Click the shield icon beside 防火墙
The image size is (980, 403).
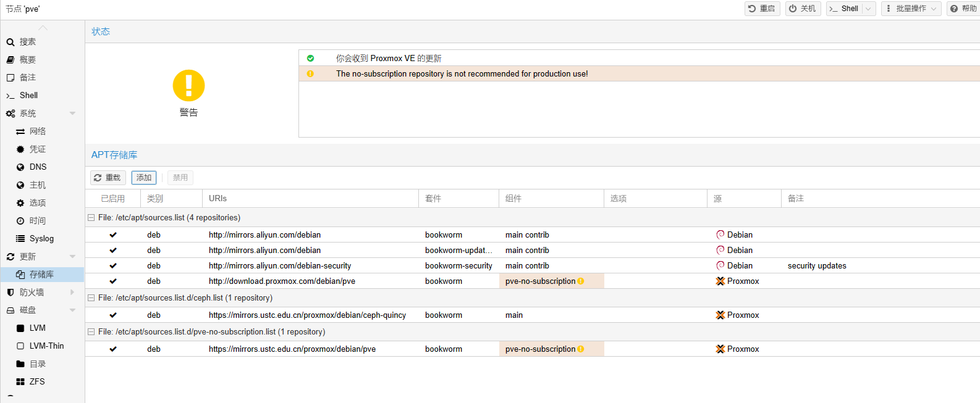pyautogui.click(x=11, y=293)
